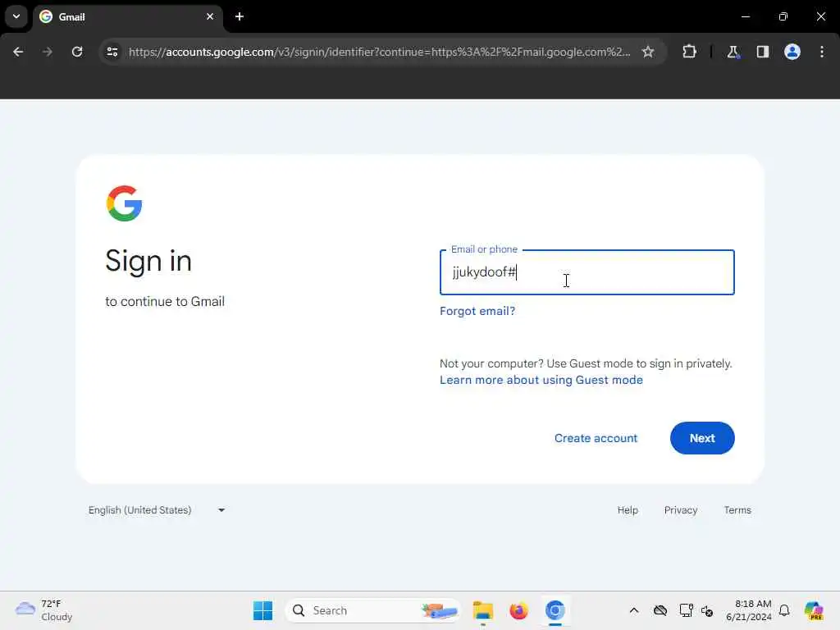Open the Help link in footer

point(628,510)
